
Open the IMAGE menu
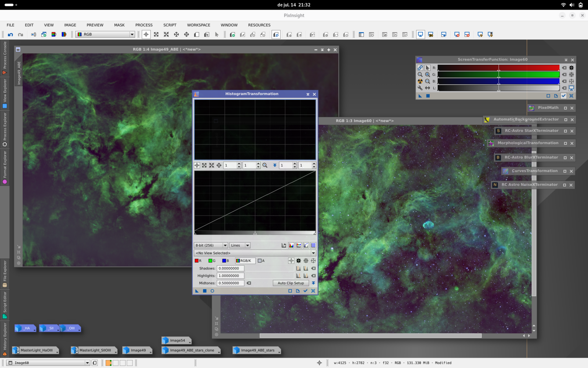pyautogui.click(x=70, y=25)
